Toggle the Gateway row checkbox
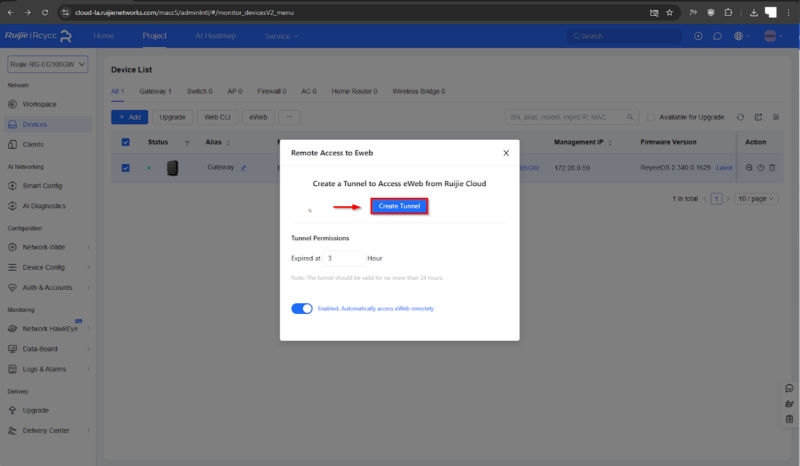This screenshot has height=466, width=800. click(126, 168)
